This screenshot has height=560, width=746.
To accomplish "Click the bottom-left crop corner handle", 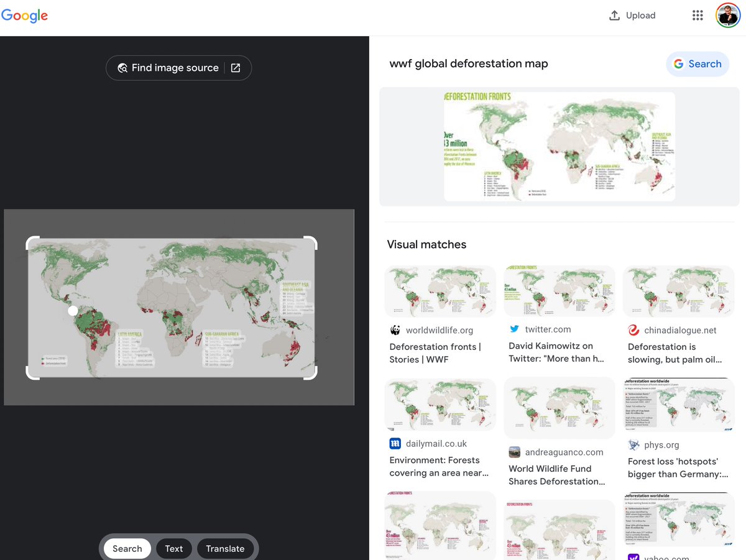I will click(x=32, y=373).
